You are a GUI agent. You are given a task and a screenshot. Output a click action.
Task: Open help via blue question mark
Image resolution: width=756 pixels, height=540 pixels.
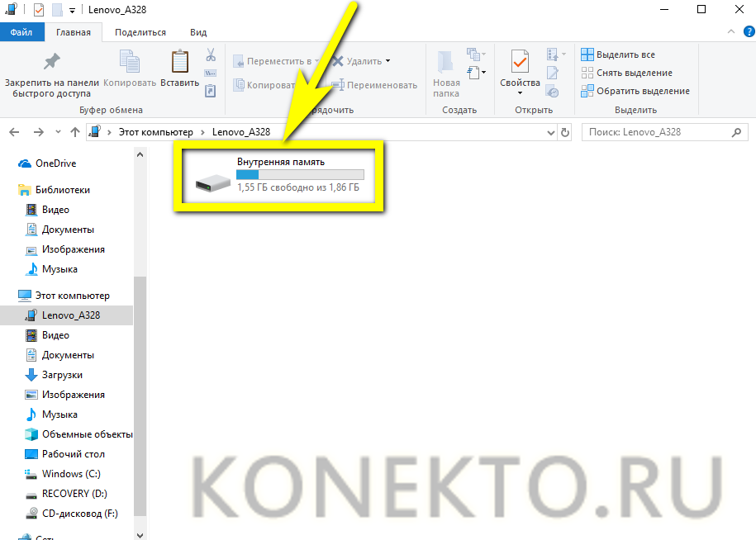pos(746,31)
